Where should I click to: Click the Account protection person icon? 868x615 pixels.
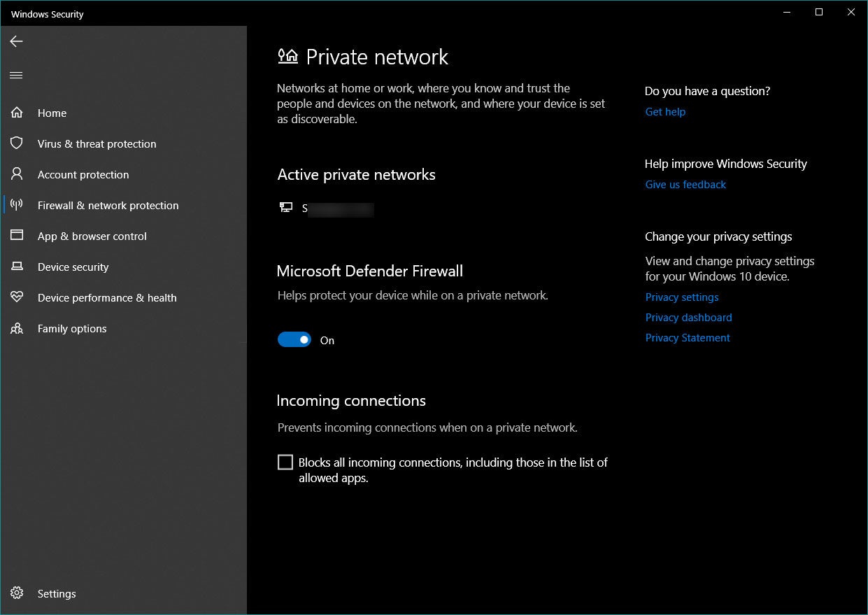point(17,174)
